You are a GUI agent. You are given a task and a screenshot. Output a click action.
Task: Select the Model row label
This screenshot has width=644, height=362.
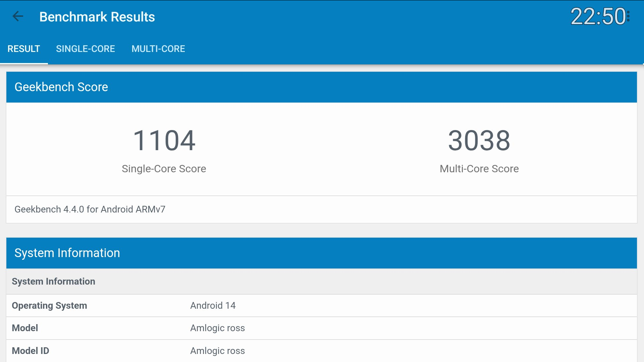click(x=25, y=328)
